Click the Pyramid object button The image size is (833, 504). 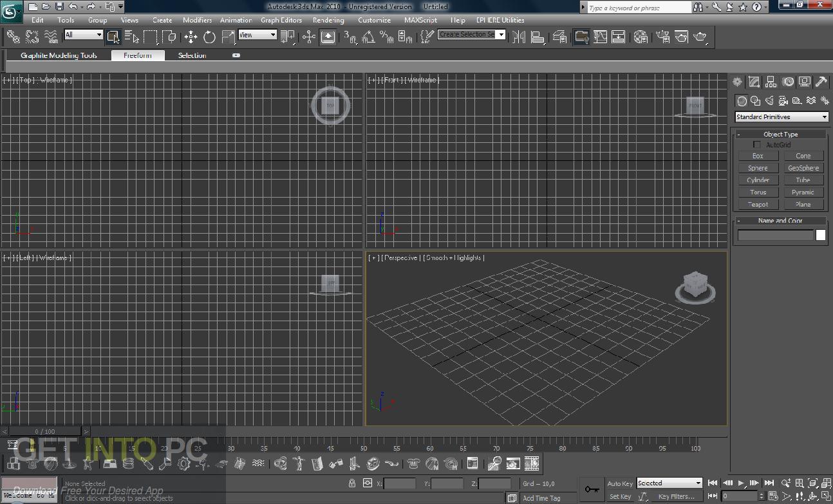coord(803,192)
